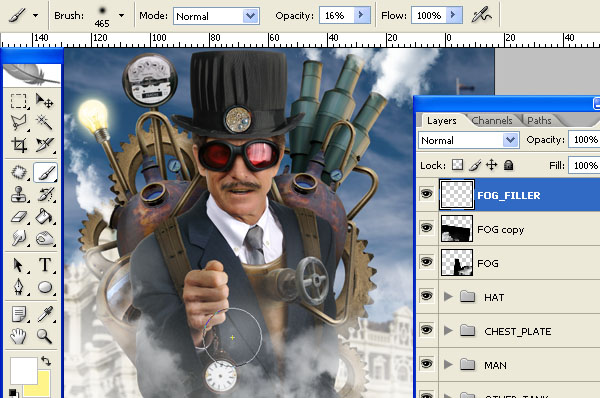This screenshot has height=398, width=600.
Task: Click the current Brush tool preset icon
Action: click(x=17, y=16)
